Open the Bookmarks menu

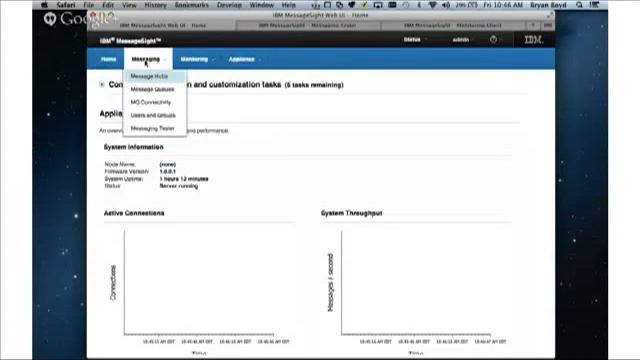(x=191, y=5)
